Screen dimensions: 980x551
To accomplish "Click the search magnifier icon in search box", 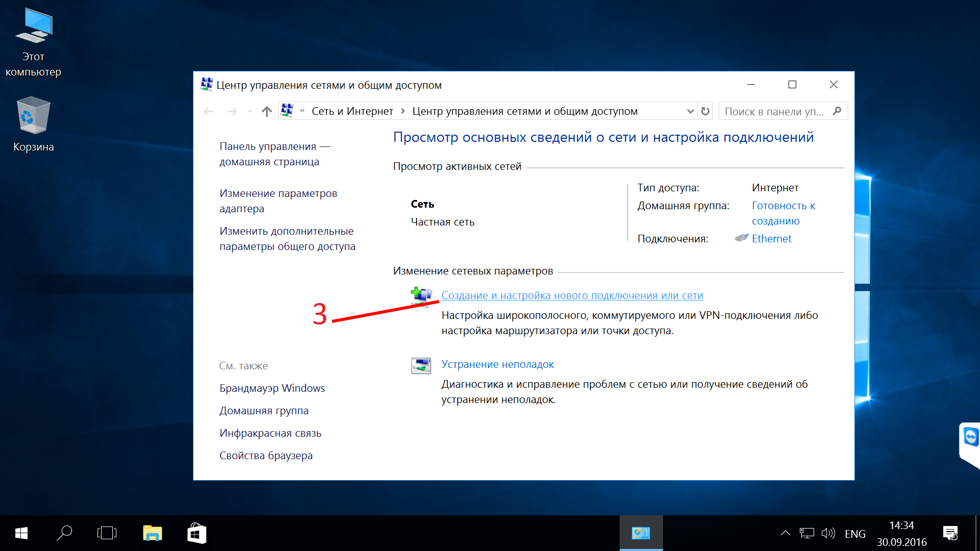I will tap(837, 111).
